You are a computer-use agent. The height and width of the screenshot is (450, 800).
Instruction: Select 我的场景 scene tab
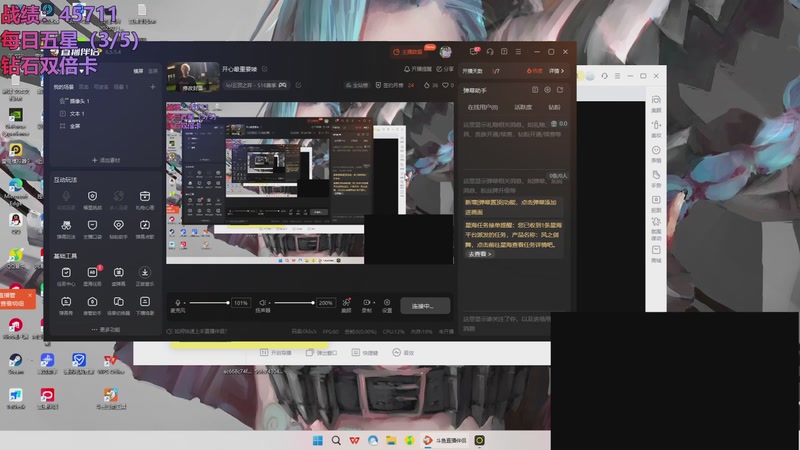tap(64, 87)
